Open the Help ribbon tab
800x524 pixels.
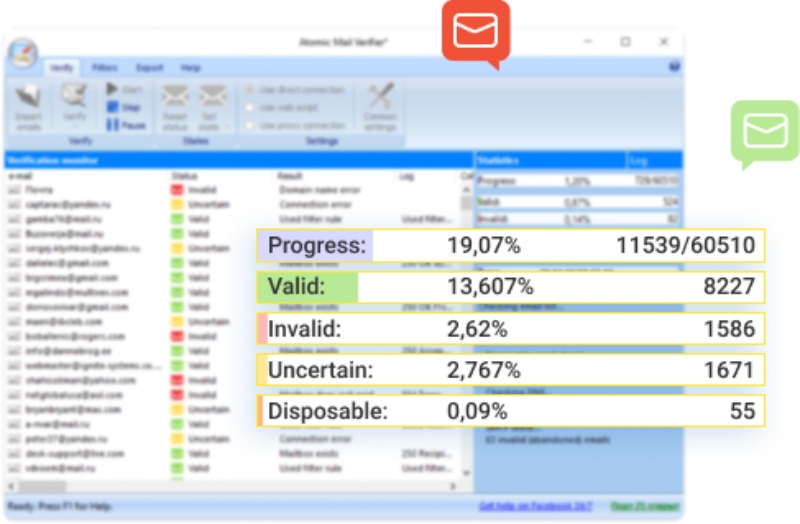tap(190, 68)
